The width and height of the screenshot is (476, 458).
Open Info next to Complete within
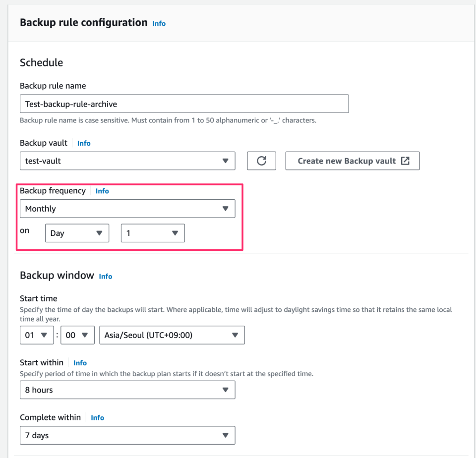tap(97, 418)
